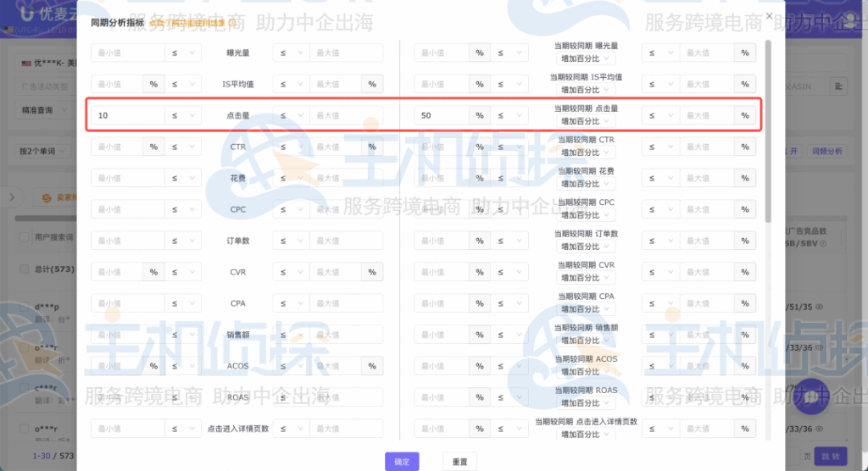The width and height of the screenshot is (868, 471).
Task: Click the 跳转 button in the pagination
Action: [x=831, y=456]
